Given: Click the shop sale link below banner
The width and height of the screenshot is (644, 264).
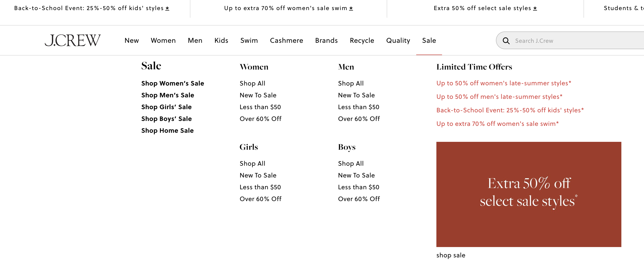Looking at the screenshot, I should coord(450,255).
